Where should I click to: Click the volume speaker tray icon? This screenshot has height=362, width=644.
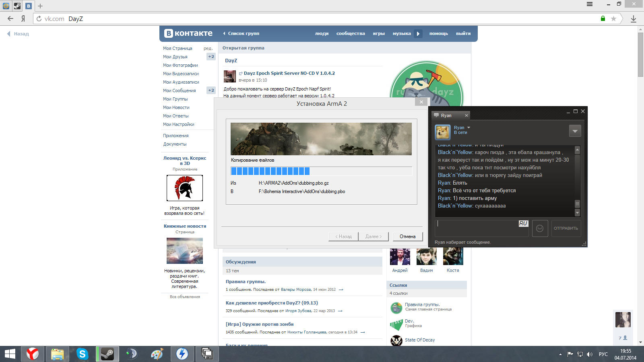[590, 354]
